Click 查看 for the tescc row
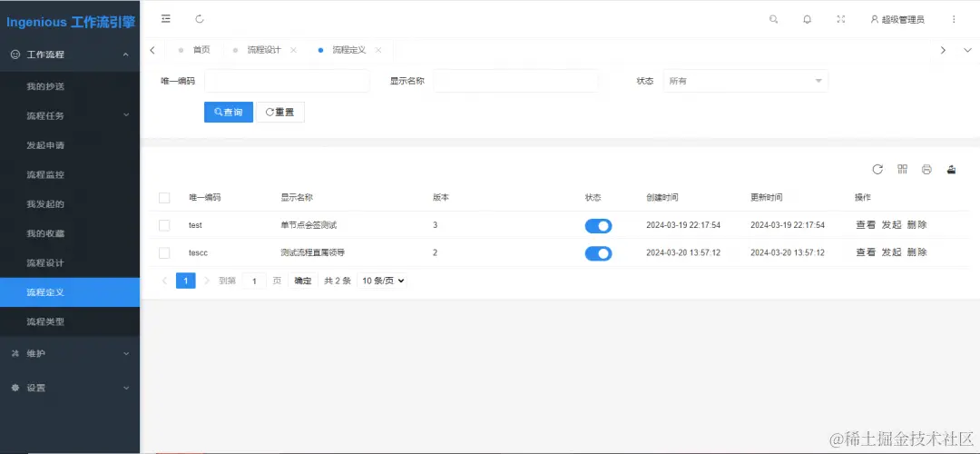Viewport: 980px width, 454px height. click(866, 252)
